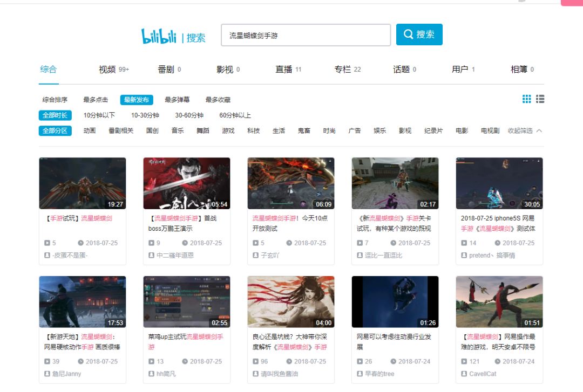Filter by 生活 category
This screenshot has width=583, height=392.
pyautogui.click(x=279, y=131)
